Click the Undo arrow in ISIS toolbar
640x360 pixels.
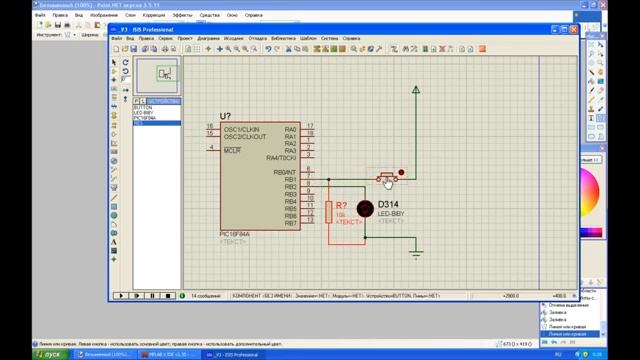[268, 49]
